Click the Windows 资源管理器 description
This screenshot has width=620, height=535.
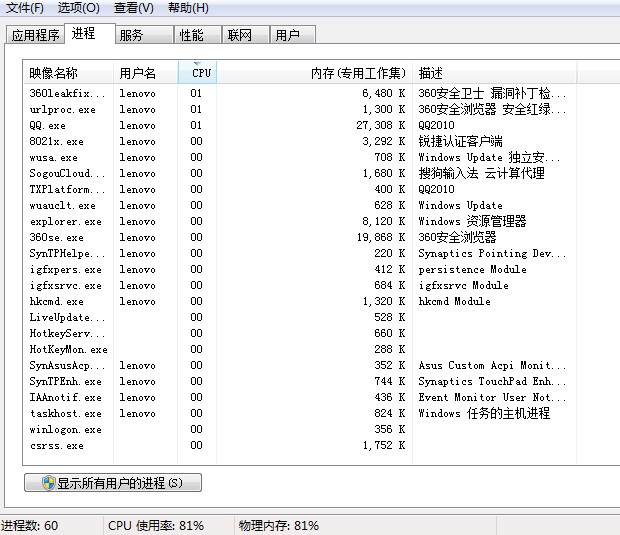pos(472,221)
